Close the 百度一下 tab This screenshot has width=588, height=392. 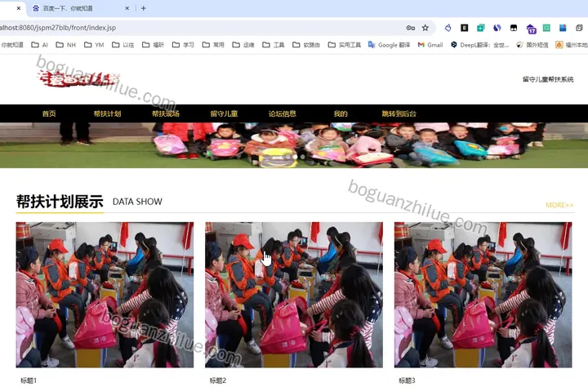127,8
